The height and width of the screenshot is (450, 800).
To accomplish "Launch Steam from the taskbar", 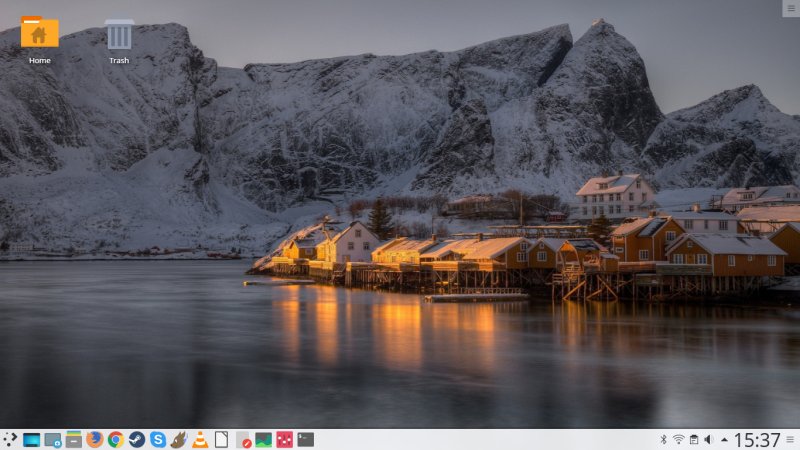I will 137,440.
